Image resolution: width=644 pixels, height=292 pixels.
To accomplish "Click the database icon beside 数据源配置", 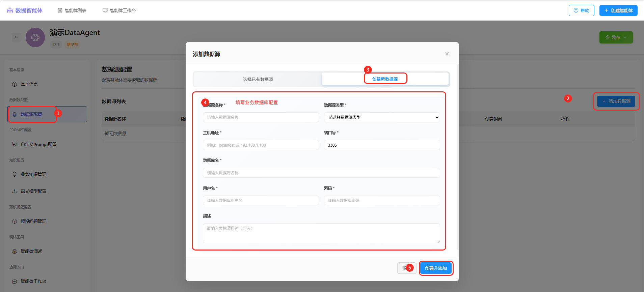I will point(15,114).
